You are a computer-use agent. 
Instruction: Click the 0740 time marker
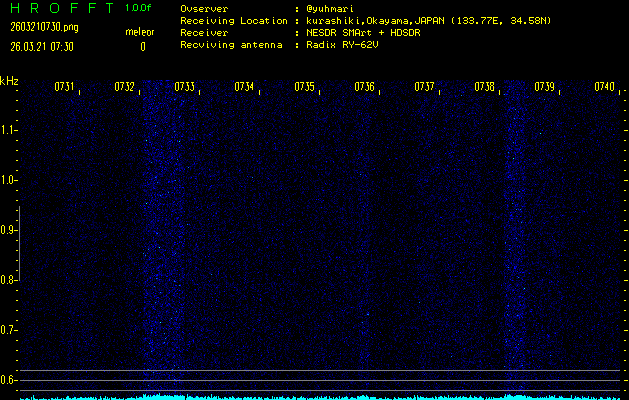pos(605,87)
